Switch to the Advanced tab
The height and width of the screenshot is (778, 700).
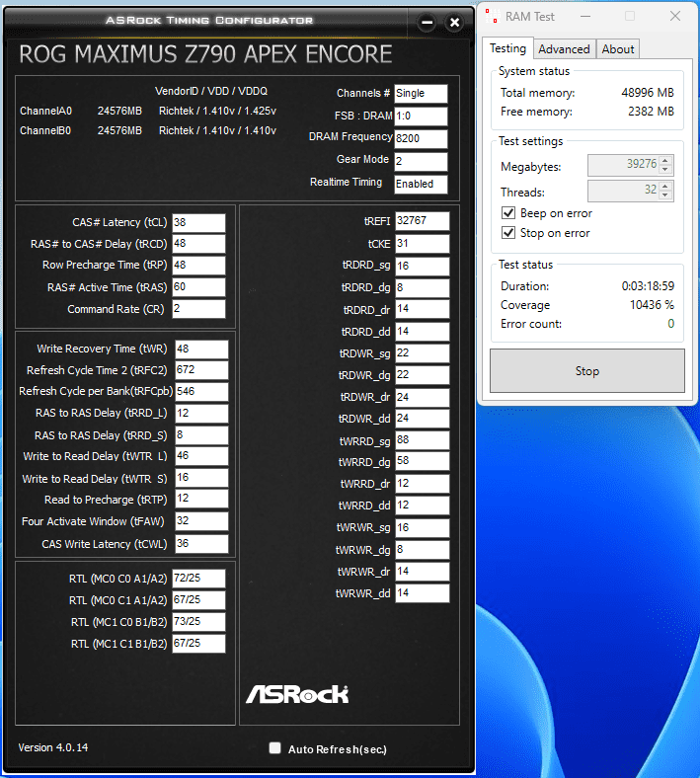(x=564, y=49)
